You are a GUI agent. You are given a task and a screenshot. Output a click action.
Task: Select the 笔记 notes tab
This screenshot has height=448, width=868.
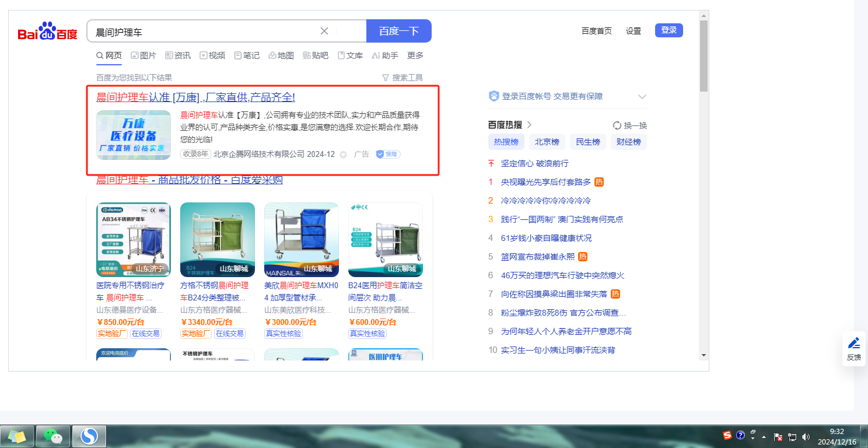pyautogui.click(x=247, y=55)
